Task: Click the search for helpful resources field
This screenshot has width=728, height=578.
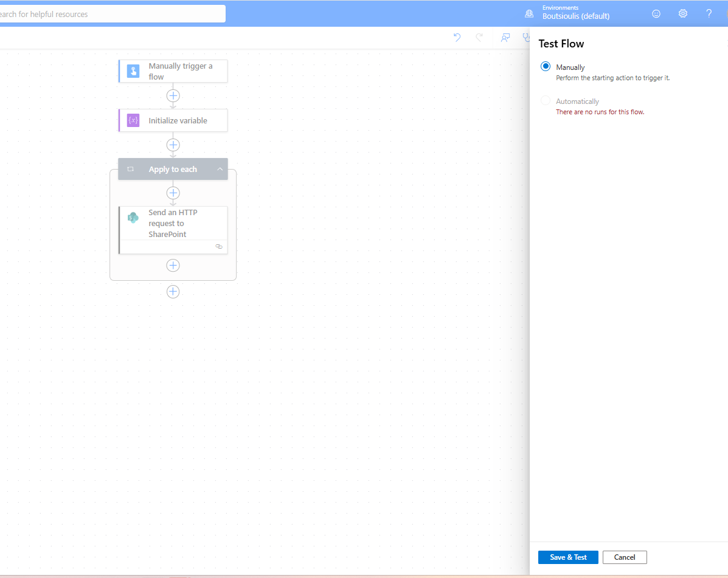Action: pyautogui.click(x=109, y=14)
